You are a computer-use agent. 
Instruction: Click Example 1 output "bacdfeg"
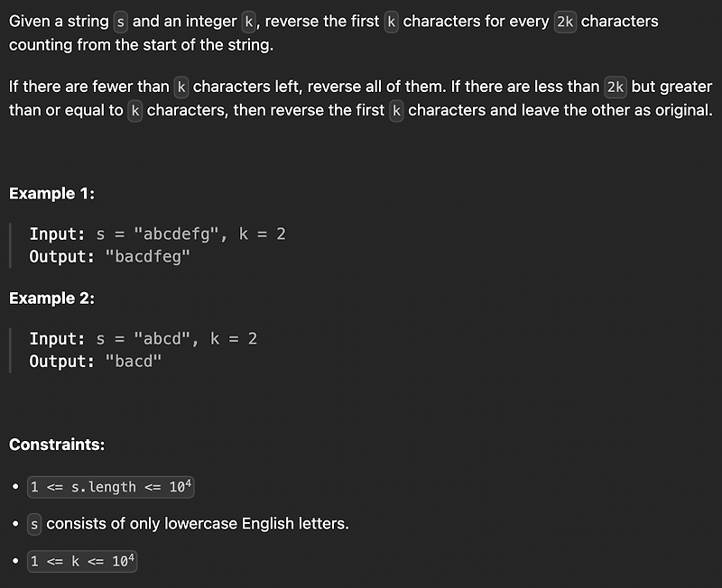pyautogui.click(x=147, y=256)
